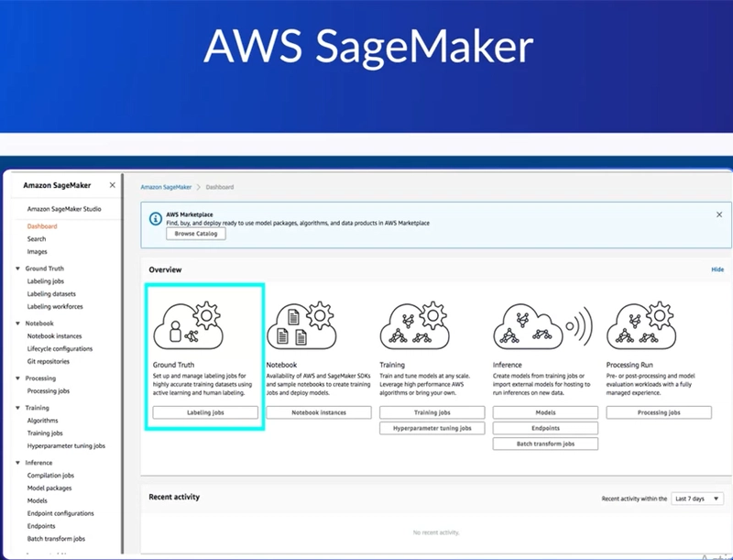The height and width of the screenshot is (560, 733).
Task: Open Processing jobs in the sidebar
Action: pyautogui.click(x=49, y=390)
